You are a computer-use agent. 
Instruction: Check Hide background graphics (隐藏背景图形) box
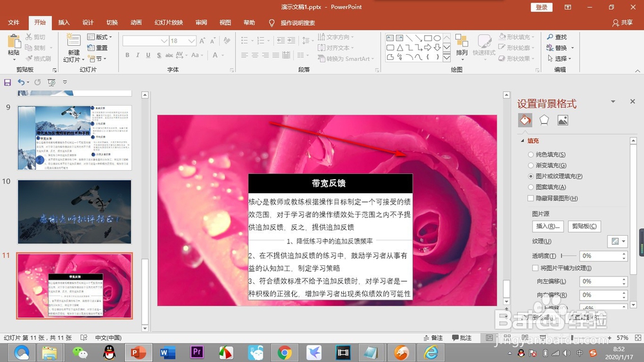531,198
